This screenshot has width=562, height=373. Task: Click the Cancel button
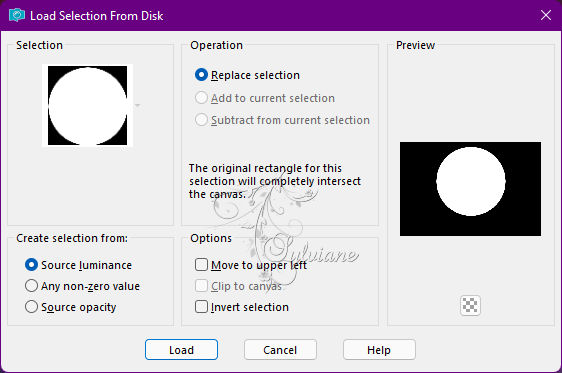[x=280, y=350]
